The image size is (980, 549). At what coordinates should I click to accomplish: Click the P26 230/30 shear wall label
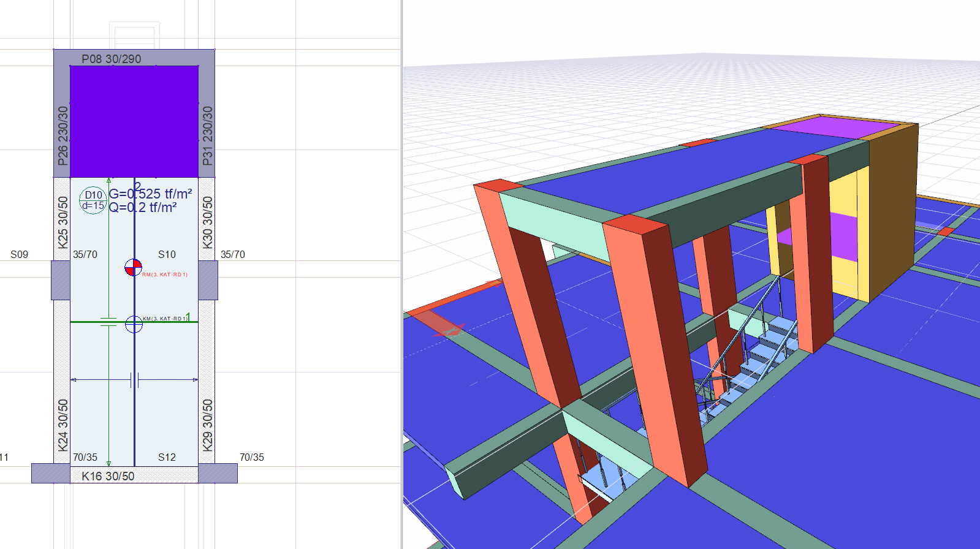[63, 135]
